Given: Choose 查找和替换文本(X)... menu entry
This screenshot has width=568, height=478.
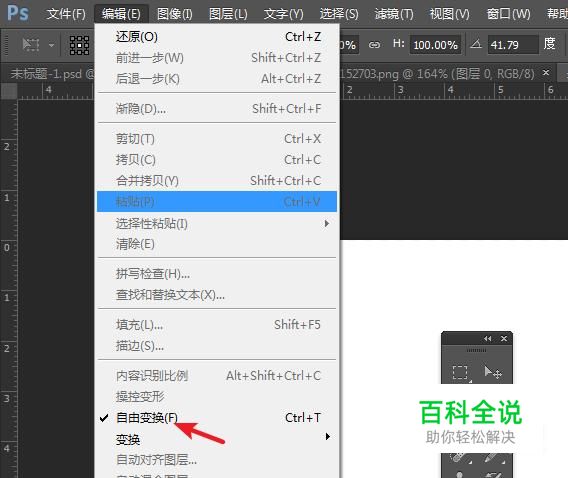Looking at the screenshot, I should tap(217, 295).
